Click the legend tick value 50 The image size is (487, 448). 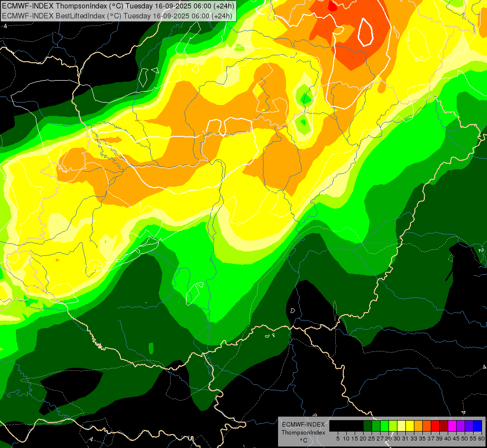(465, 439)
